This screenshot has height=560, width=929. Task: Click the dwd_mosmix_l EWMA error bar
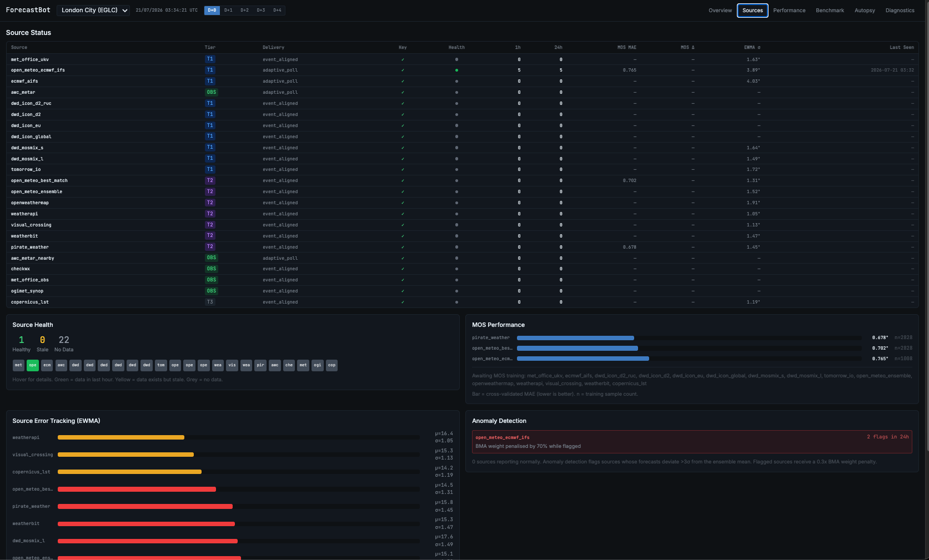point(148,541)
